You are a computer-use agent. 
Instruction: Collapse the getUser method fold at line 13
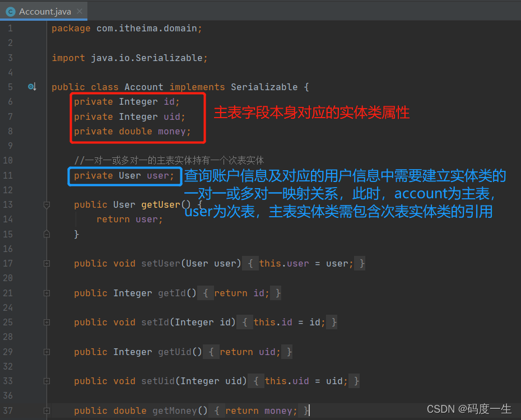47,205
